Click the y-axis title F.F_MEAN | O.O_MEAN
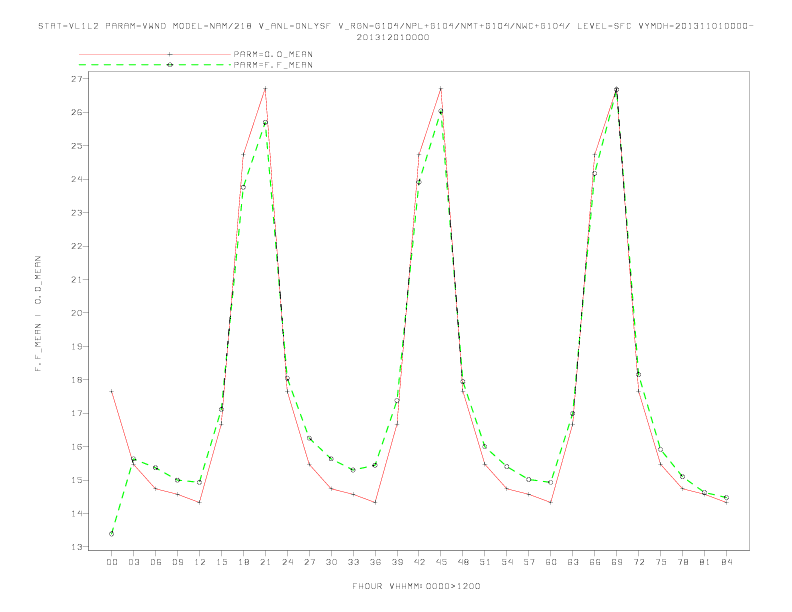Screen dimensions: 792x612 pyautogui.click(x=38, y=314)
